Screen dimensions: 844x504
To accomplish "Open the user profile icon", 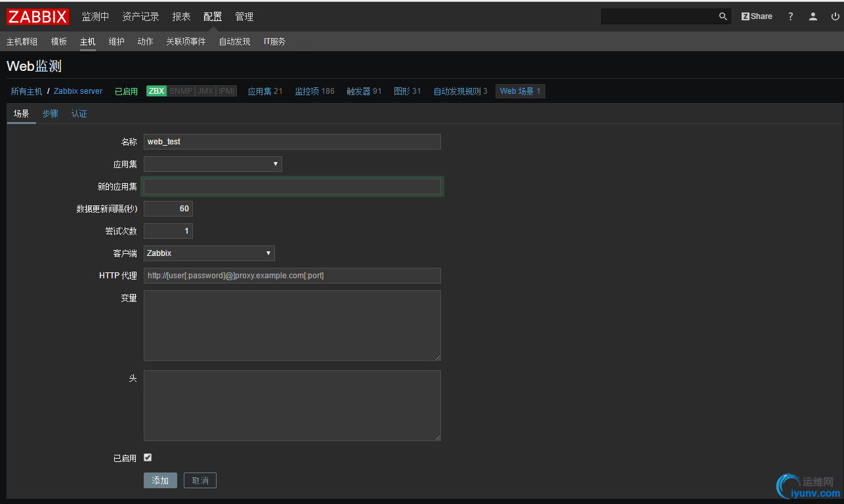I will pos(813,16).
